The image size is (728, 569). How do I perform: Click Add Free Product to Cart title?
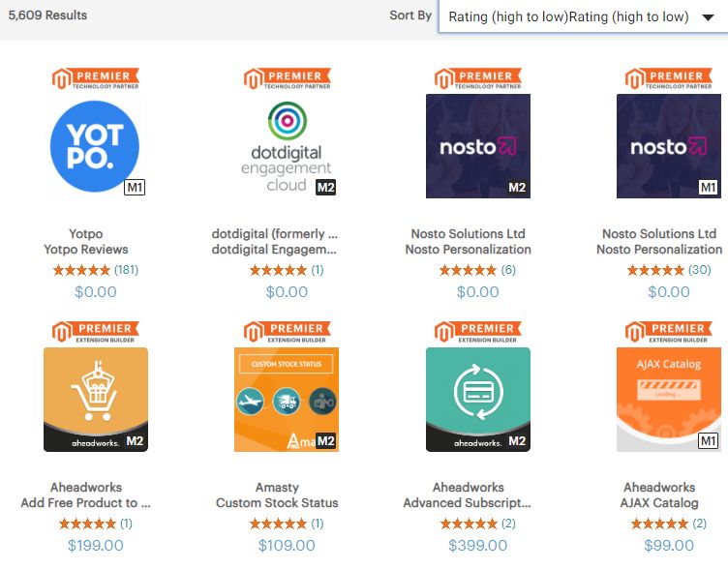click(86, 503)
